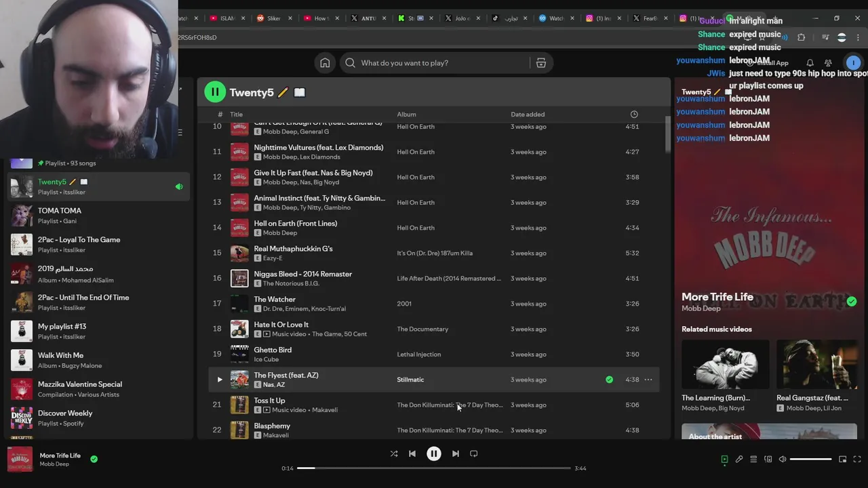Image resolution: width=868 pixels, height=488 pixels.
Task: Sort by the Album column header
Action: click(406, 115)
